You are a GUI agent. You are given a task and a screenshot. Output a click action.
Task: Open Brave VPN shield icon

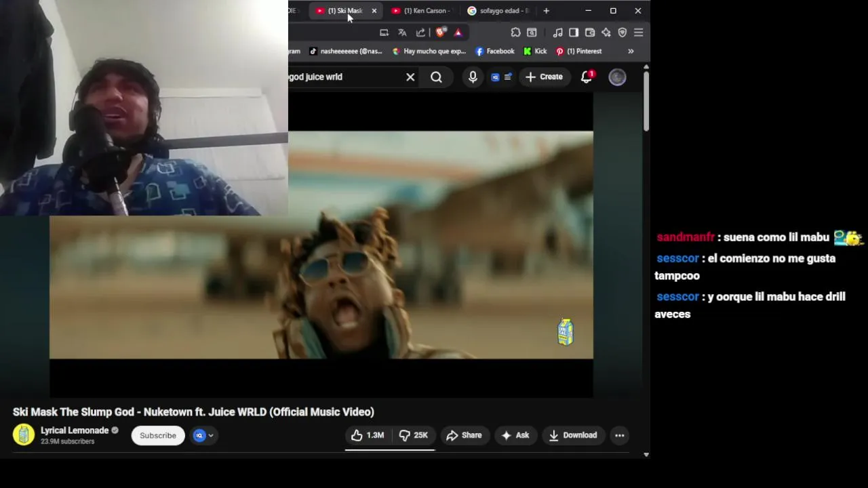point(623,33)
